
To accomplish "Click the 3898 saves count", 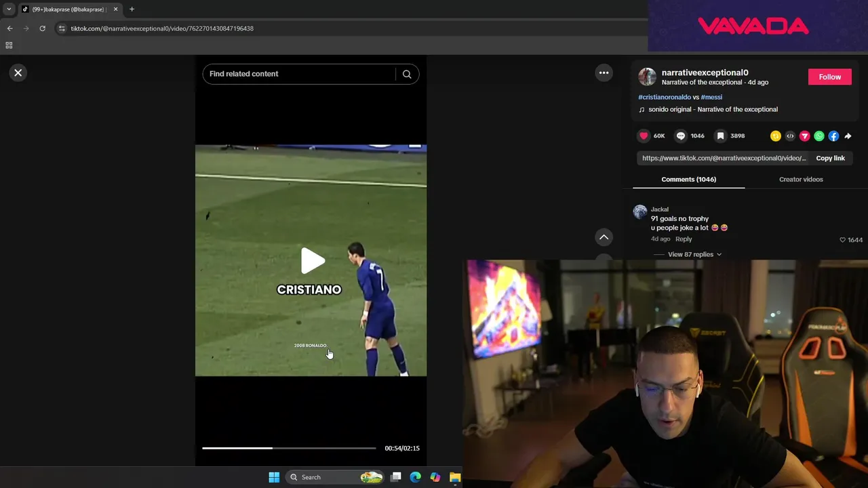I will click(x=737, y=136).
